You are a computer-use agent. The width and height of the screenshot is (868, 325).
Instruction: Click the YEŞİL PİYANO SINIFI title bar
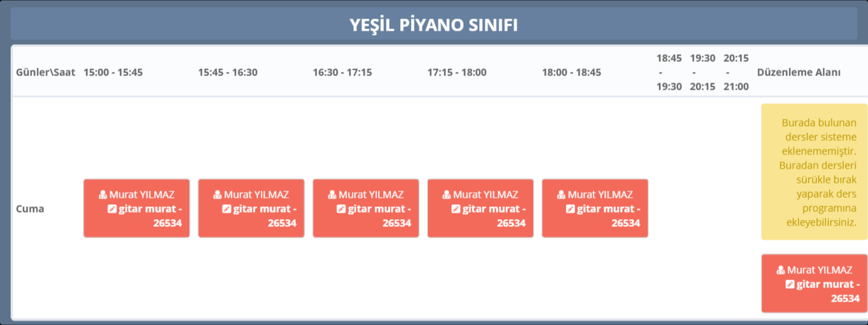434,26
